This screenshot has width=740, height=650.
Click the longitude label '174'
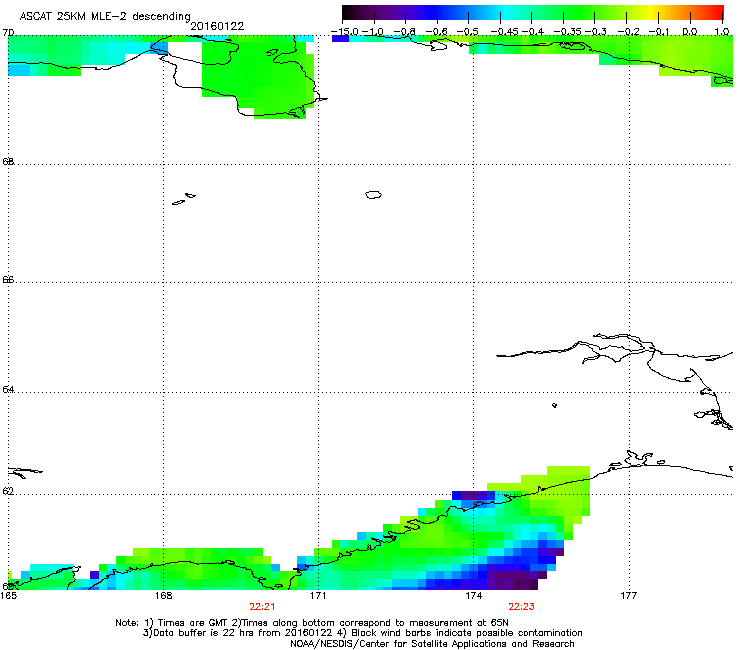[473, 596]
